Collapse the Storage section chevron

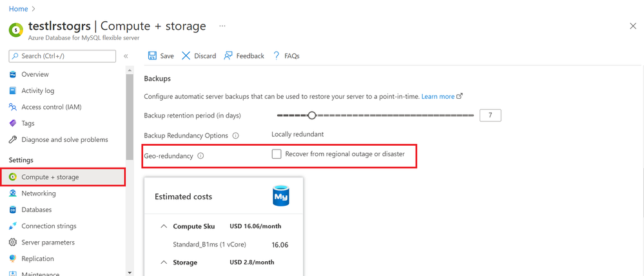click(164, 262)
